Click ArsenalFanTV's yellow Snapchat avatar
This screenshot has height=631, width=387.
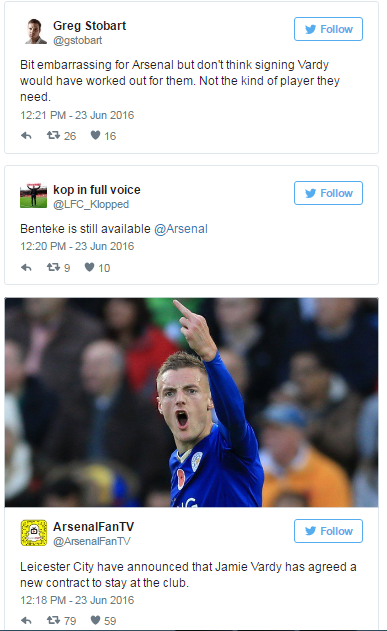point(34,533)
